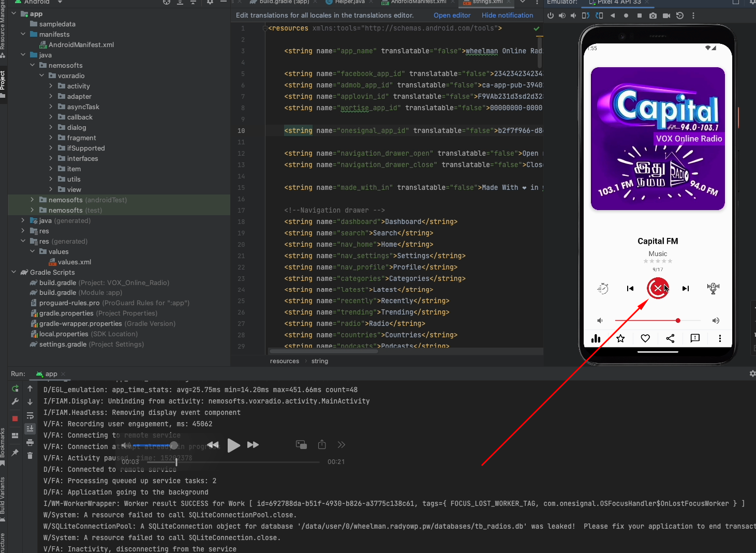Expand the adapter package

point(51,96)
